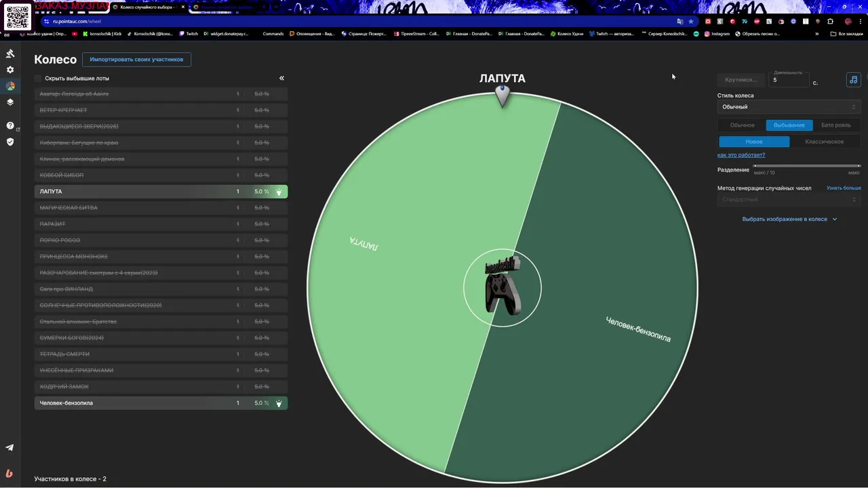The image size is (868, 488).
Task: Open Стандартный random method dropdown
Action: coord(789,200)
